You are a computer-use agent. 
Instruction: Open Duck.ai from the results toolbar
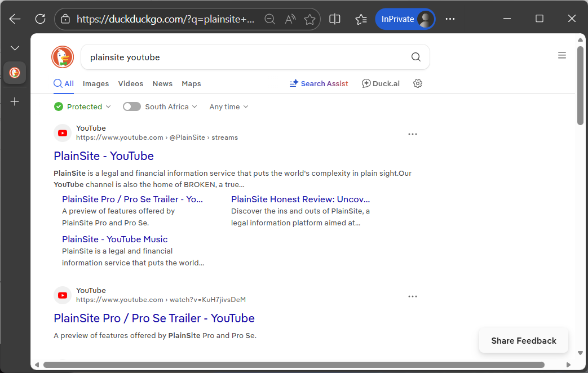tap(381, 83)
